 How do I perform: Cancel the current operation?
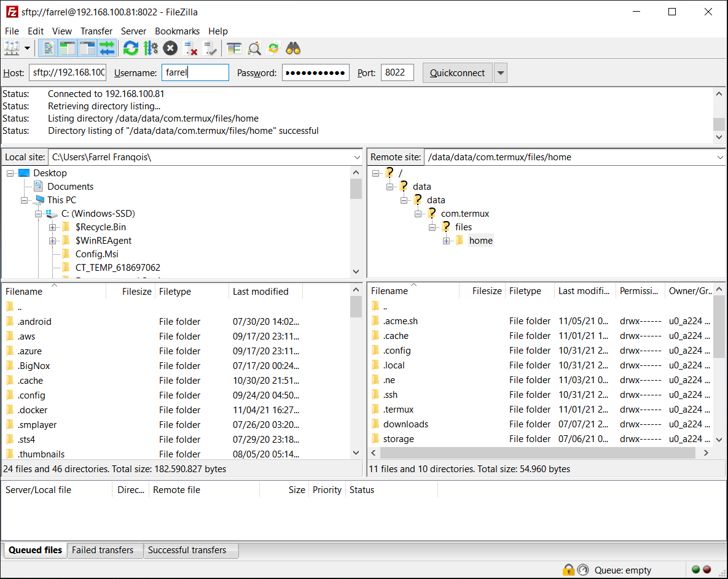click(170, 49)
